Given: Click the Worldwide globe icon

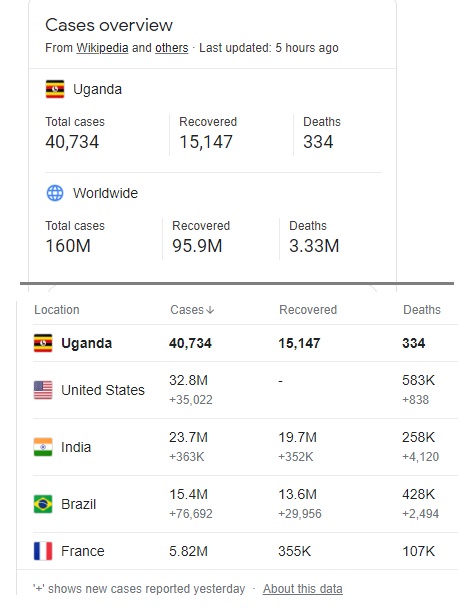Looking at the screenshot, I should coord(55,193).
